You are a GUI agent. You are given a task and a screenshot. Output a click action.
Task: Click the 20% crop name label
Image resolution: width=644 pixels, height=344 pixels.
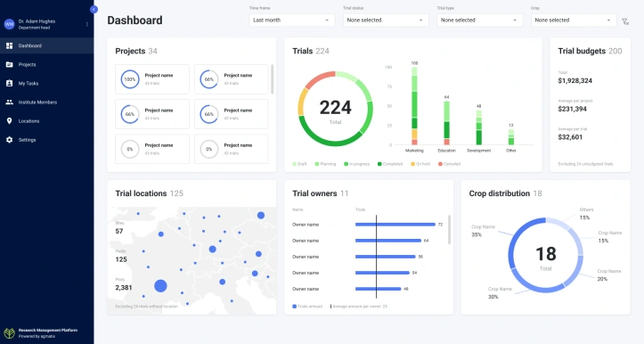tap(608, 275)
